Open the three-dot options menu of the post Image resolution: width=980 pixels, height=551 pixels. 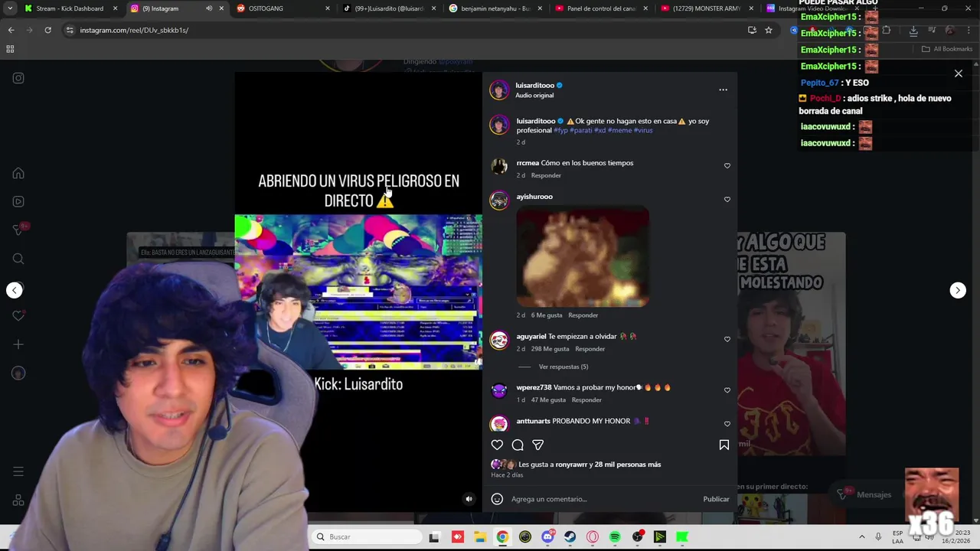pos(723,90)
